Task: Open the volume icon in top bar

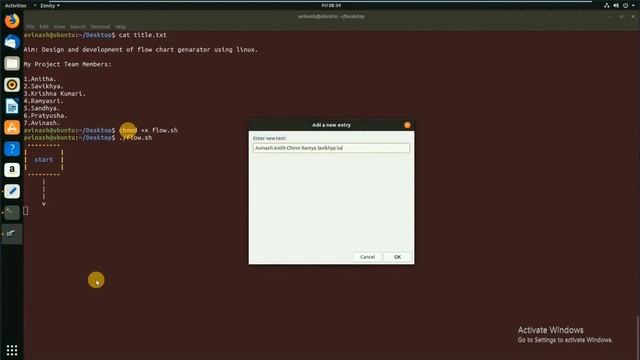Action: point(616,5)
